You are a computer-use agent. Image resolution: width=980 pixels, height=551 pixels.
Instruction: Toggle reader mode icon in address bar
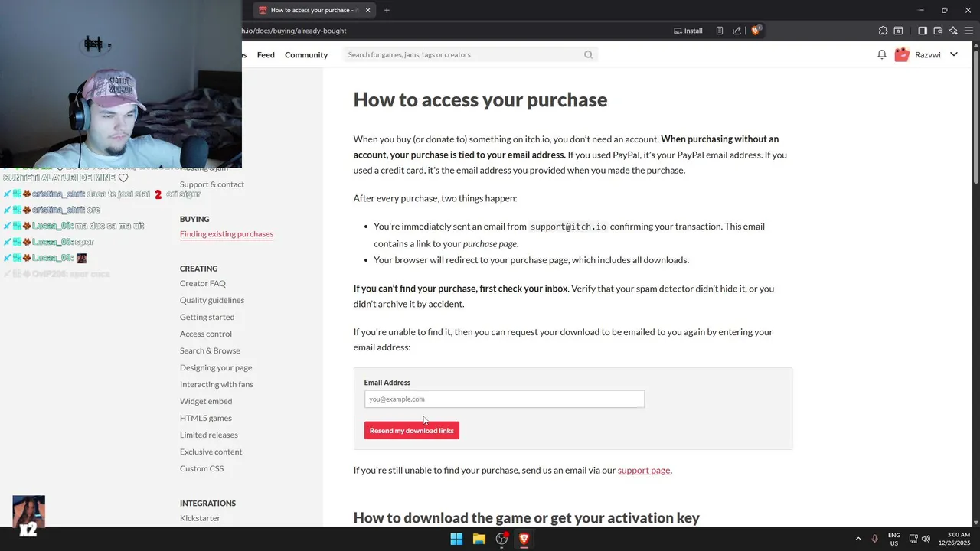(x=720, y=31)
